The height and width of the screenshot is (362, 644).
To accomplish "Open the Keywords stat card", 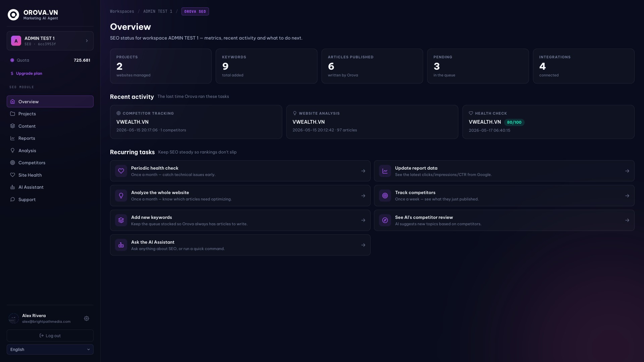I will [266, 66].
